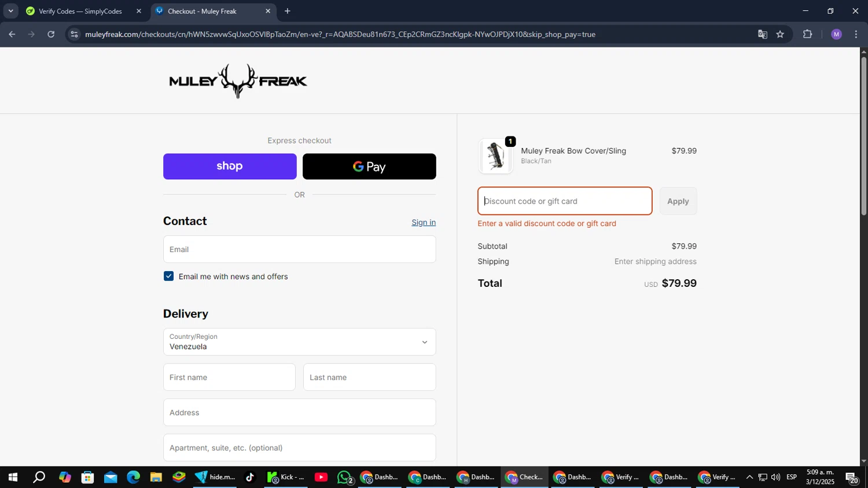Reload the checkout page

(51, 35)
